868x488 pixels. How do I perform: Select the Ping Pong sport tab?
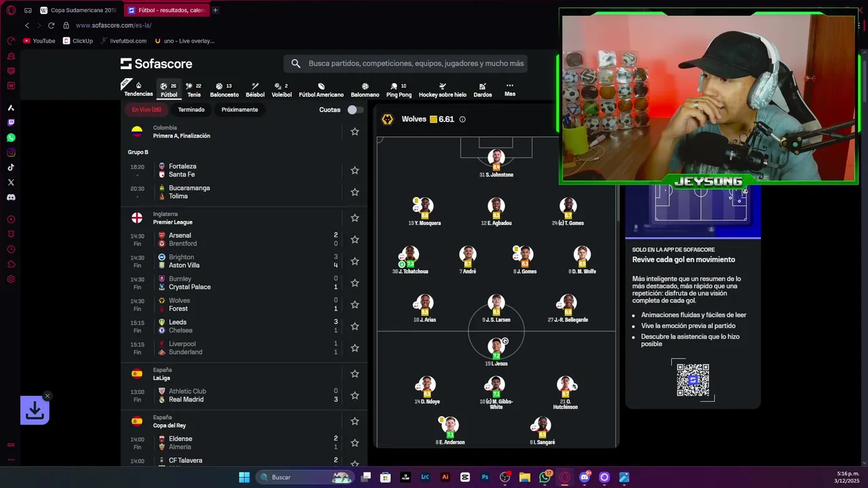[399, 89]
